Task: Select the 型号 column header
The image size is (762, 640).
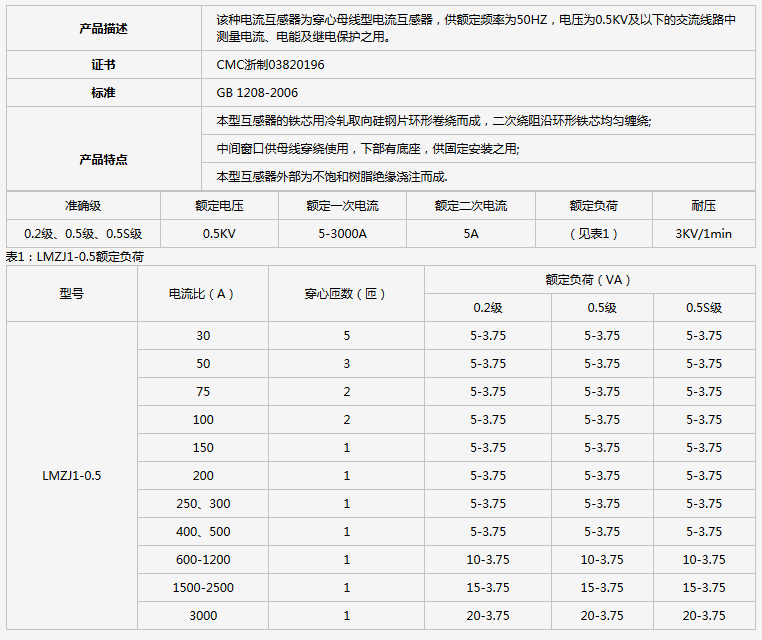Action: (x=71, y=294)
